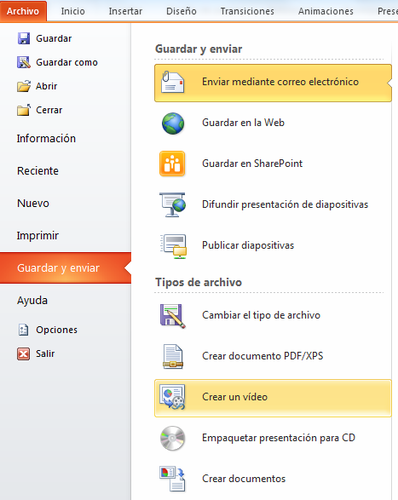Open the Imprimir section

click(38, 236)
